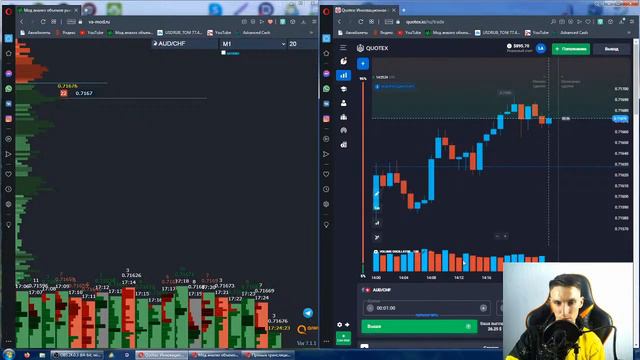
Task: Reload the Quotex page
Action: (x=360, y=22)
